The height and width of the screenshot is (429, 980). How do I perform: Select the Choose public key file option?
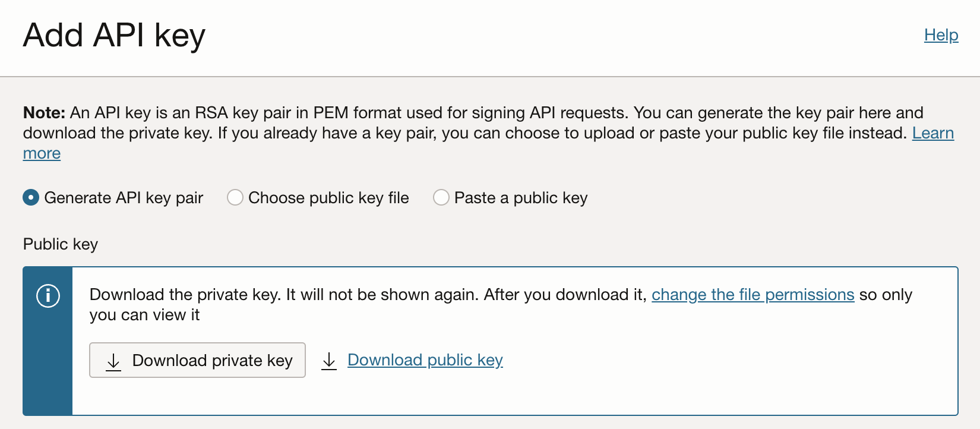(235, 197)
